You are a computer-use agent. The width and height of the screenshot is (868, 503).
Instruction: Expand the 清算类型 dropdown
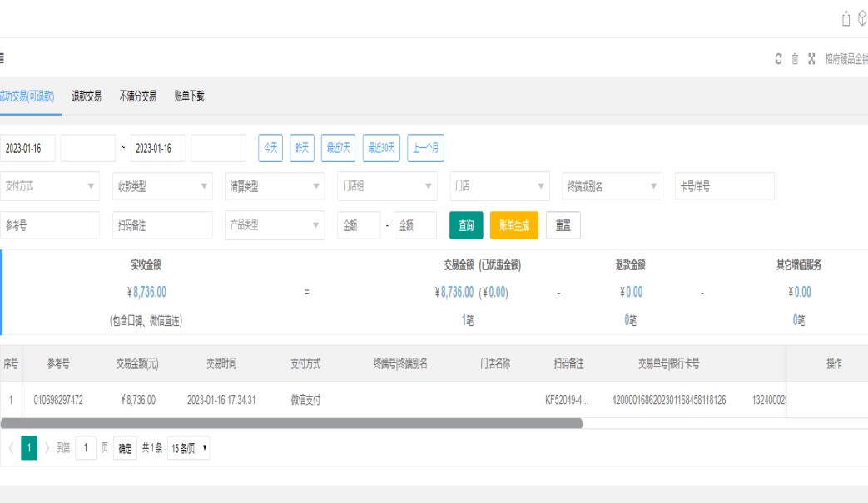click(x=275, y=186)
